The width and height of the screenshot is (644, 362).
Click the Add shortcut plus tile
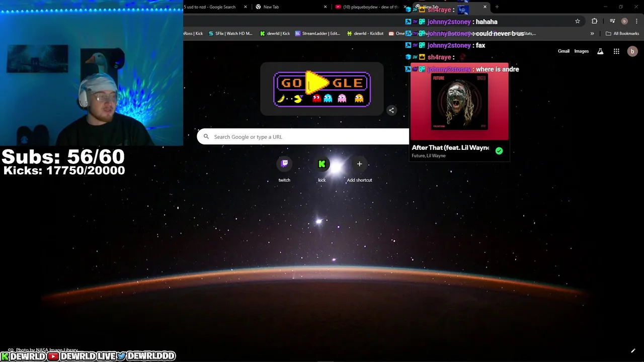359,170
